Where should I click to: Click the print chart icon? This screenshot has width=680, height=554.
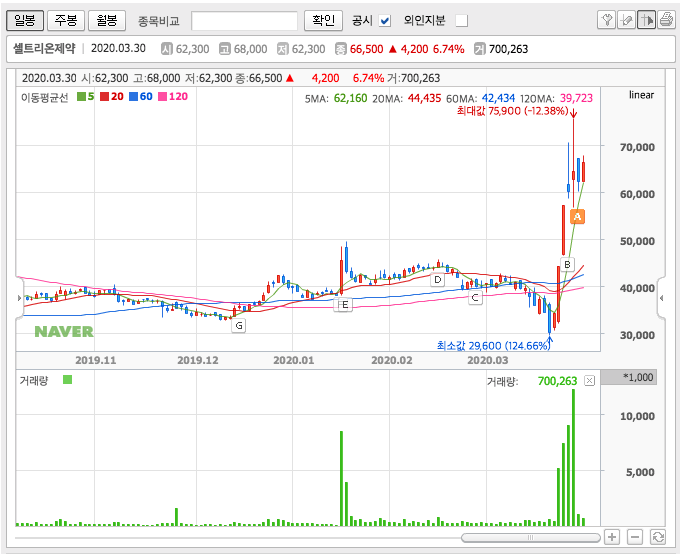666,20
